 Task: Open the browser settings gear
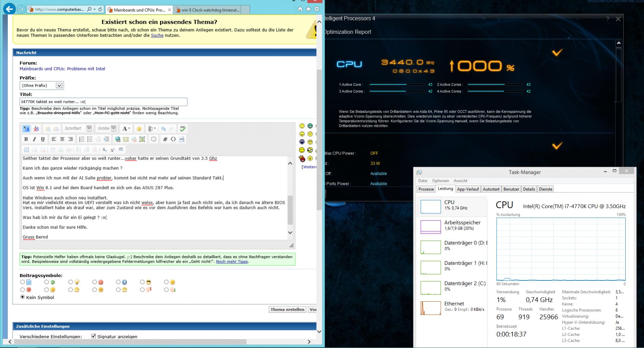317,9
